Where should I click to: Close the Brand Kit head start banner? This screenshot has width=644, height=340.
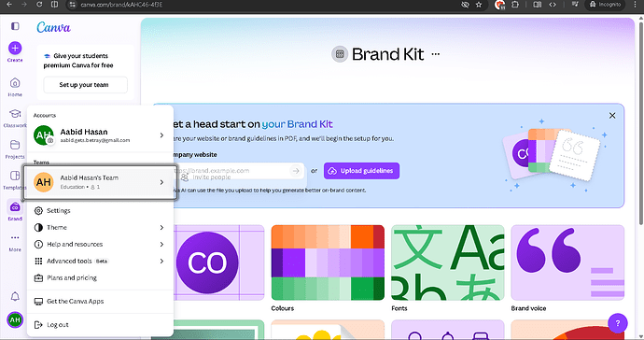click(x=612, y=116)
